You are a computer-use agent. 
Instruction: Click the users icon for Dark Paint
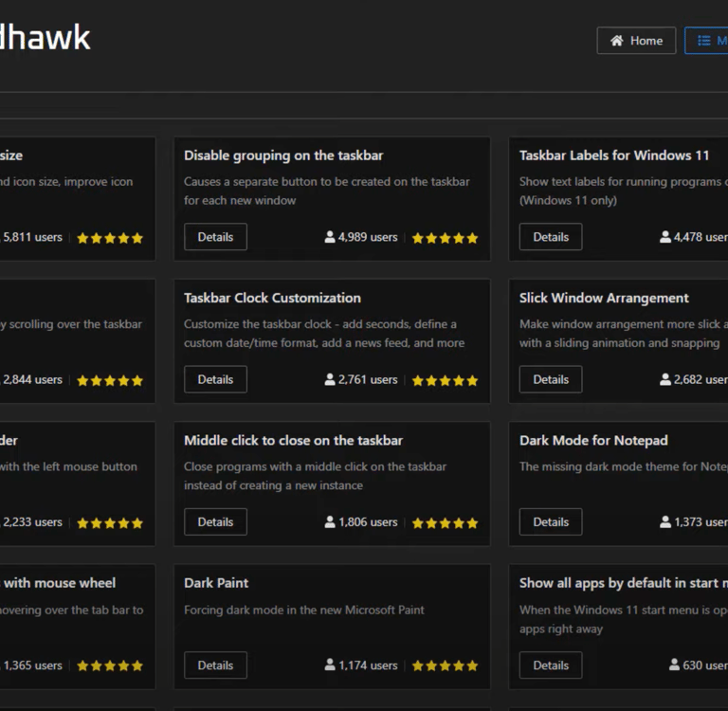[x=330, y=665]
